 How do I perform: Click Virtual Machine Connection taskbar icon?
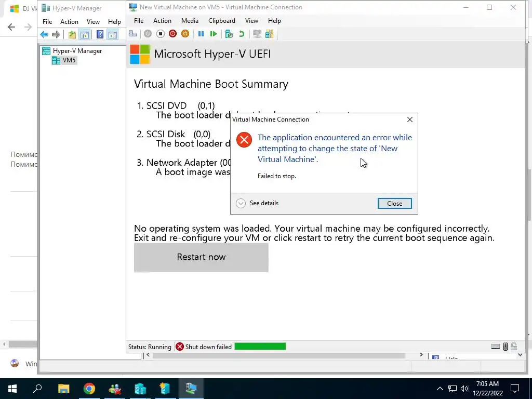point(191,389)
